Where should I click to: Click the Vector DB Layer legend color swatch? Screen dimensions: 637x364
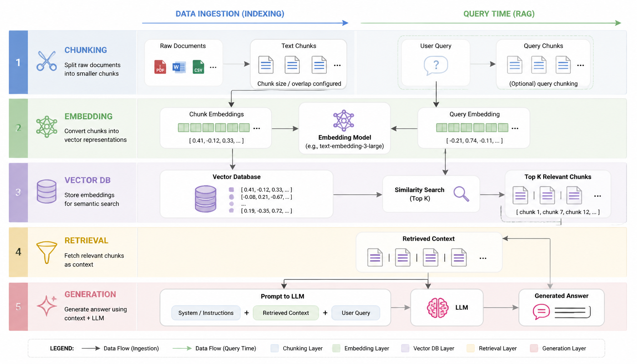pos(405,348)
